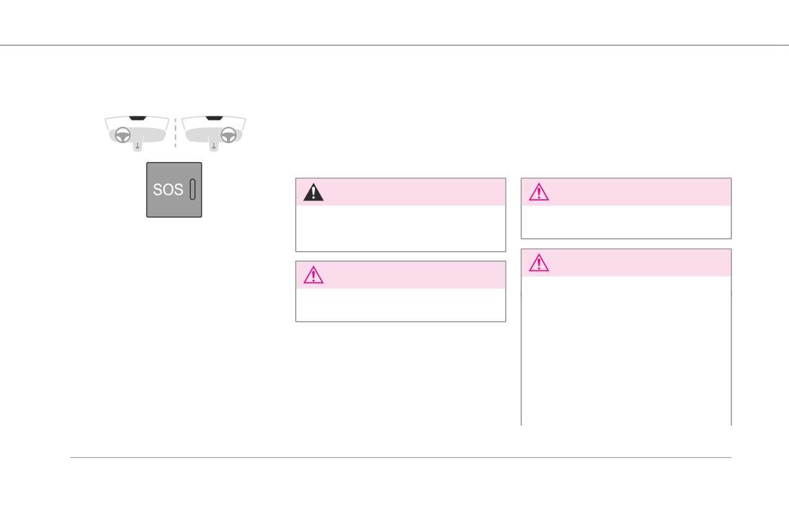Click black overhead console marker in right-hand-drive diagram
Image resolution: width=789 pixels, height=532 pixels.
tap(213, 117)
